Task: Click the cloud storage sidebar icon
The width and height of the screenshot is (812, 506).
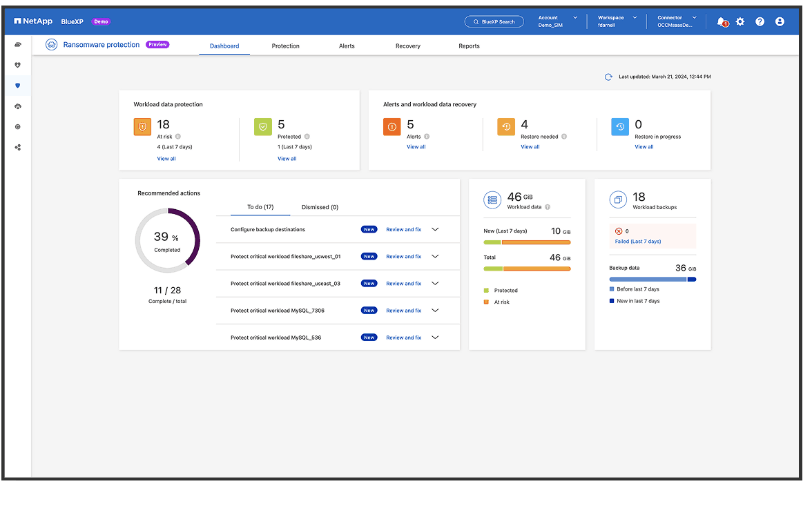Action: click(18, 45)
